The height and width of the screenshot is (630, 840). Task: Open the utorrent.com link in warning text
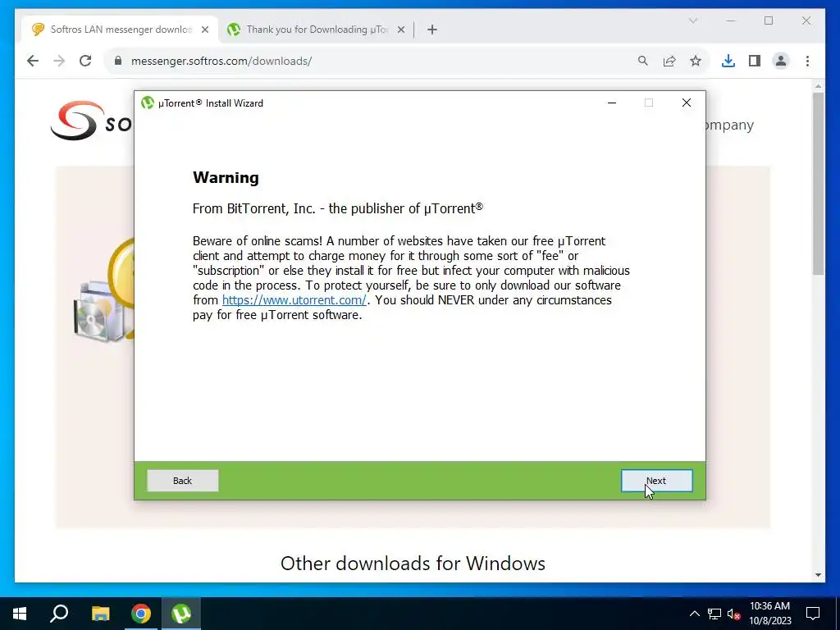click(294, 300)
